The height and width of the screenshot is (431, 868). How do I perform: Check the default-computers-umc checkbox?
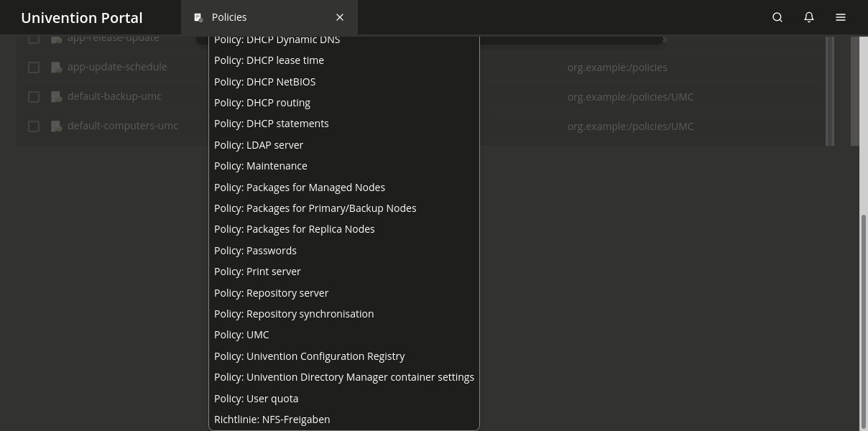point(34,126)
